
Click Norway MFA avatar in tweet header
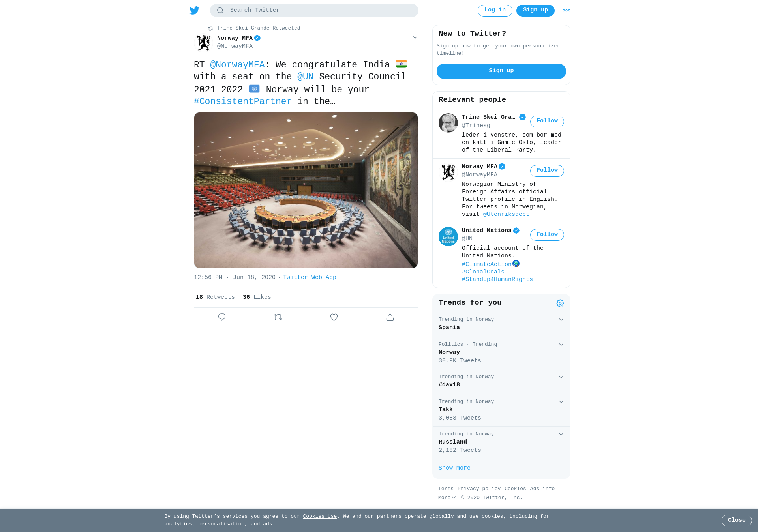coord(204,42)
